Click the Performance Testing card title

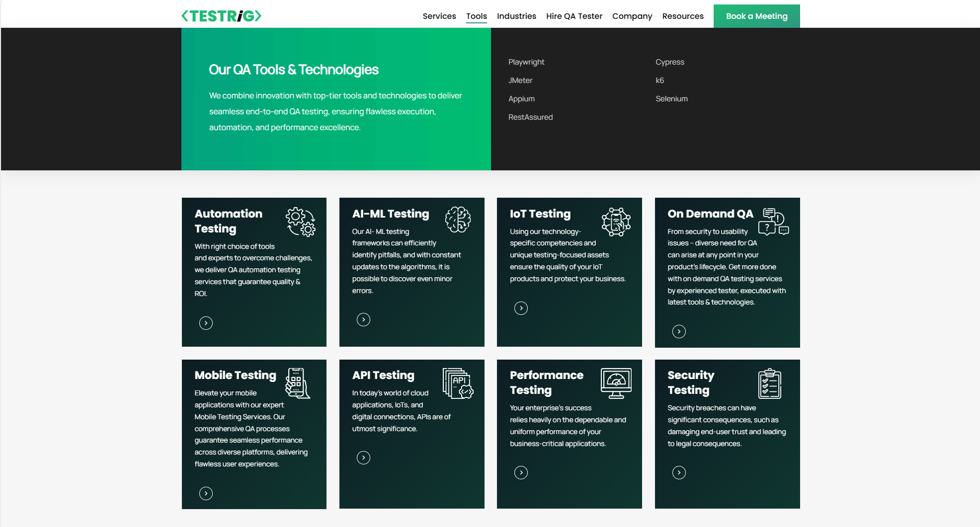coord(547,382)
